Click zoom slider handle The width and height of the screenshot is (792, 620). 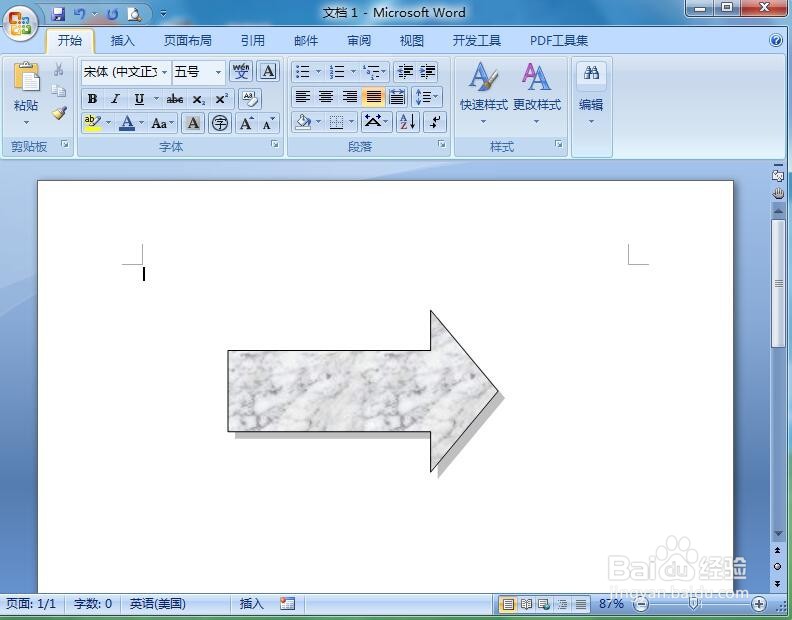695,604
